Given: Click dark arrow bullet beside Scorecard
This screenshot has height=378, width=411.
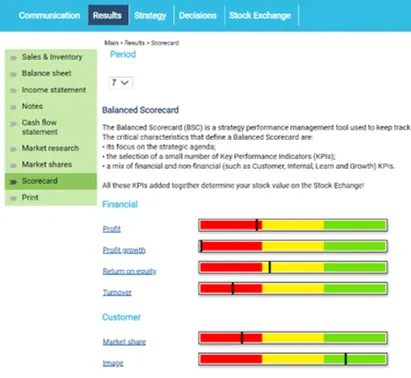Looking at the screenshot, I should click(13, 182).
